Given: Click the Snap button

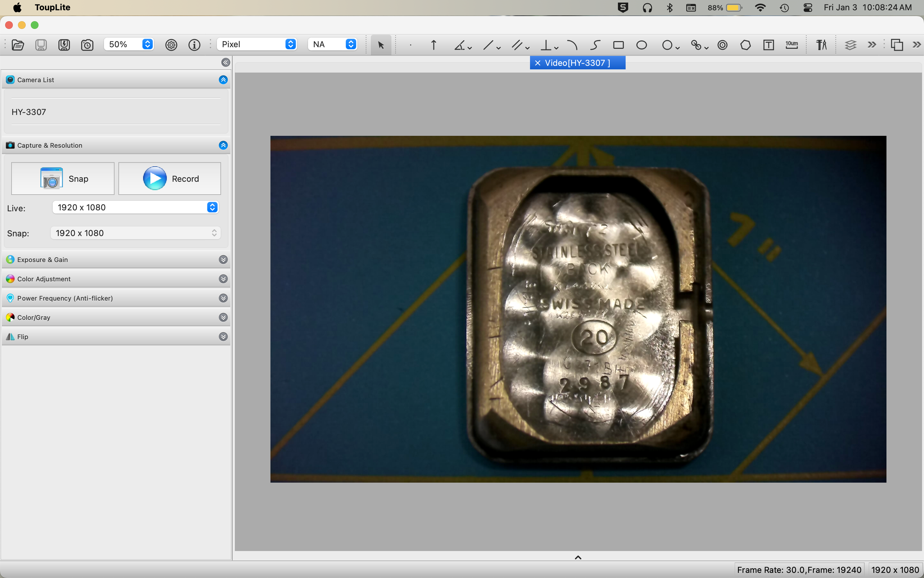Looking at the screenshot, I should [x=63, y=179].
